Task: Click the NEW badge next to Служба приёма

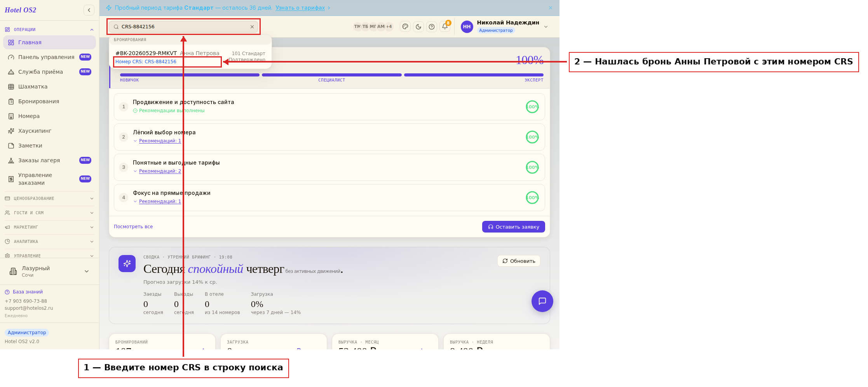Action: point(85,72)
